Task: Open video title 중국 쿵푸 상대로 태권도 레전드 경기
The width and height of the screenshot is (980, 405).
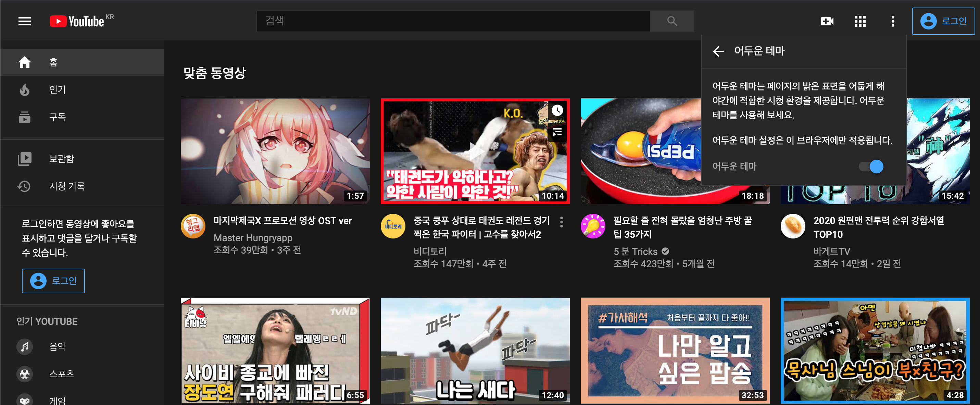Action: pyautogui.click(x=481, y=227)
